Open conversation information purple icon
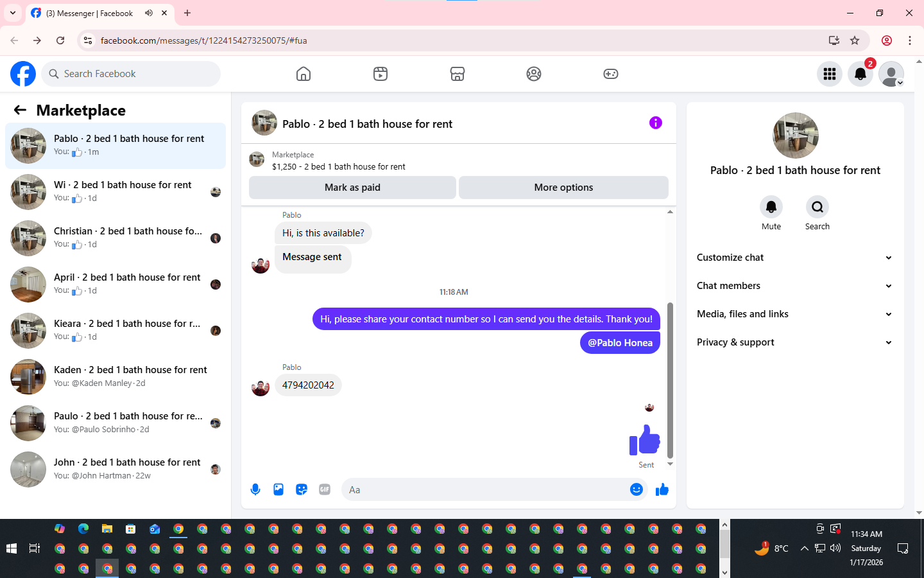 pos(655,123)
